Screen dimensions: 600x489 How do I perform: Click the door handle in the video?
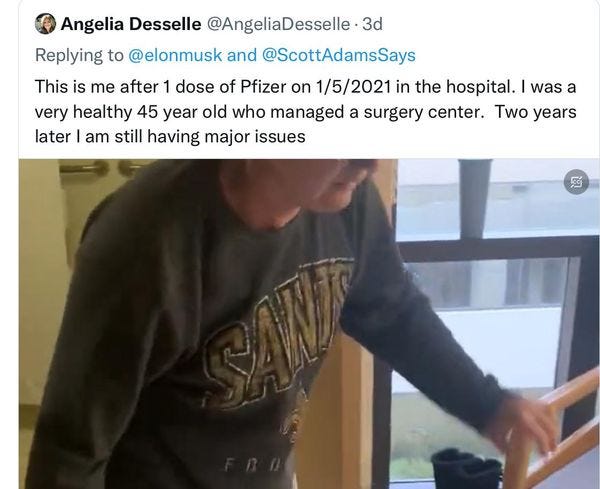(85, 167)
